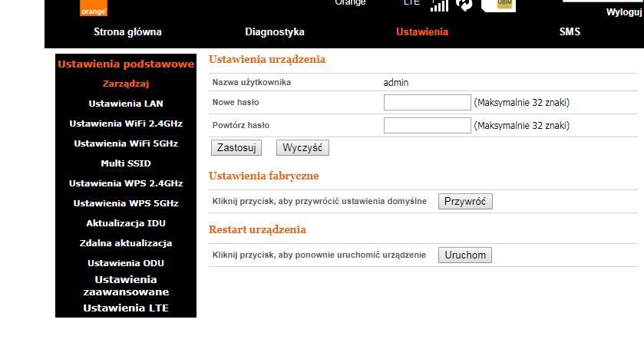
Task: Apply password with Zastosuj button
Action: 236,148
